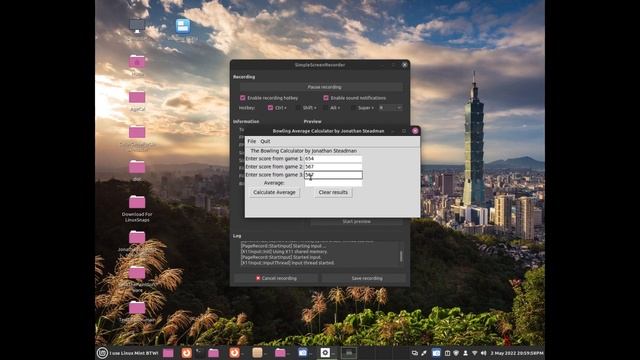The height and width of the screenshot is (360, 640).
Task: Click the log line 'Using X11 shared memory'
Action: point(284,252)
